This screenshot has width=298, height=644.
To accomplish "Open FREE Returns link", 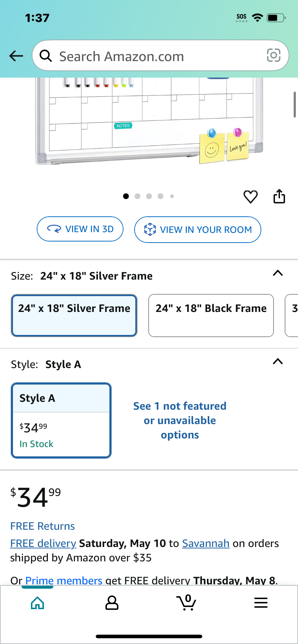I will coord(42,526).
